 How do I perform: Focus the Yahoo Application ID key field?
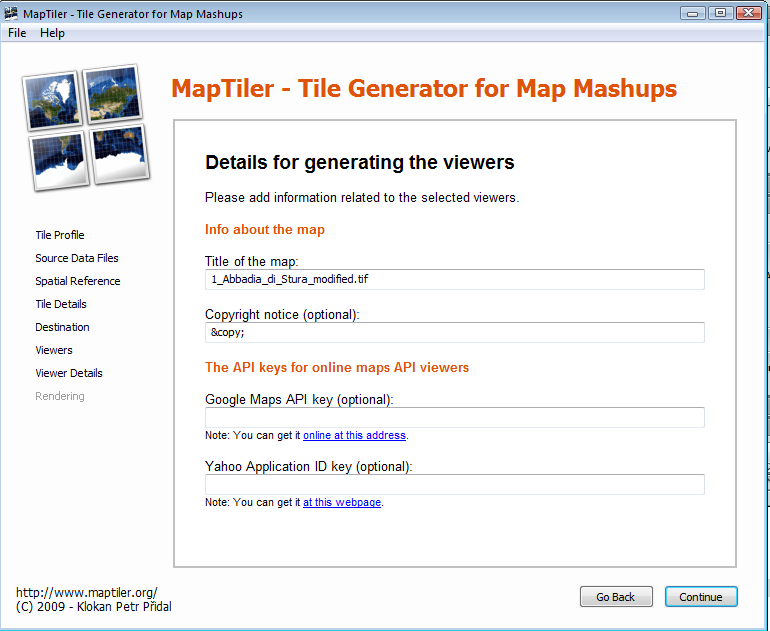(455, 485)
